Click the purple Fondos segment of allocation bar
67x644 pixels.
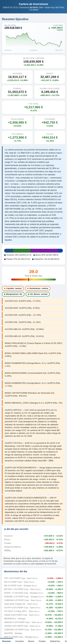coord(44,251)
